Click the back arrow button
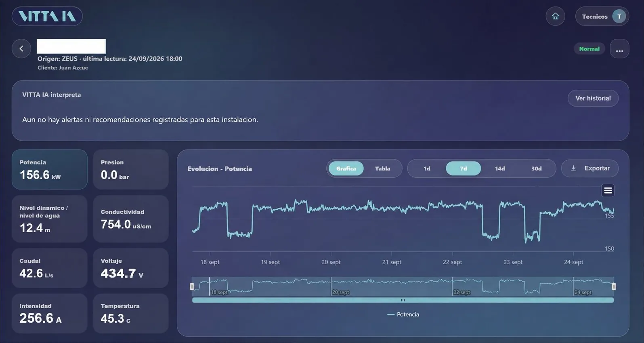Image resolution: width=644 pixels, height=343 pixels. (x=21, y=48)
